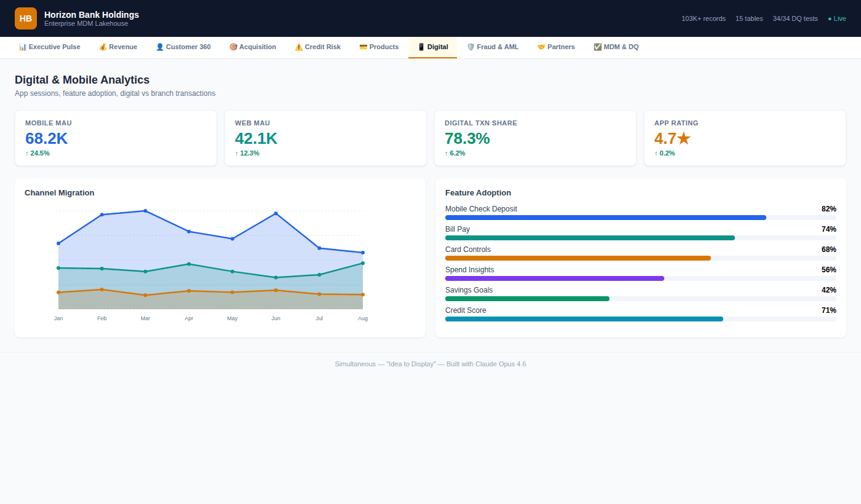
Task: Click the star in App Rating card
Action: click(x=683, y=139)
